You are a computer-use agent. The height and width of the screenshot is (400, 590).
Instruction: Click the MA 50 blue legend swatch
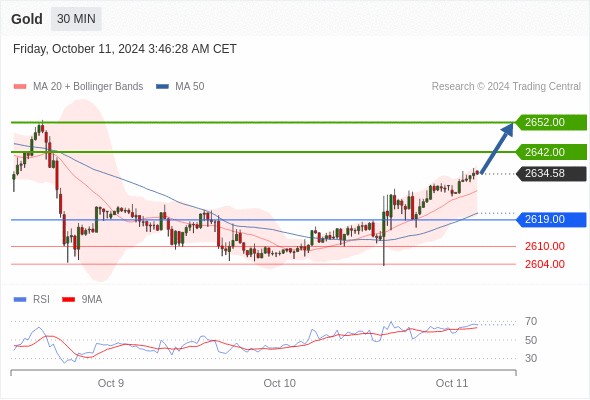click(x=162, y=87)
